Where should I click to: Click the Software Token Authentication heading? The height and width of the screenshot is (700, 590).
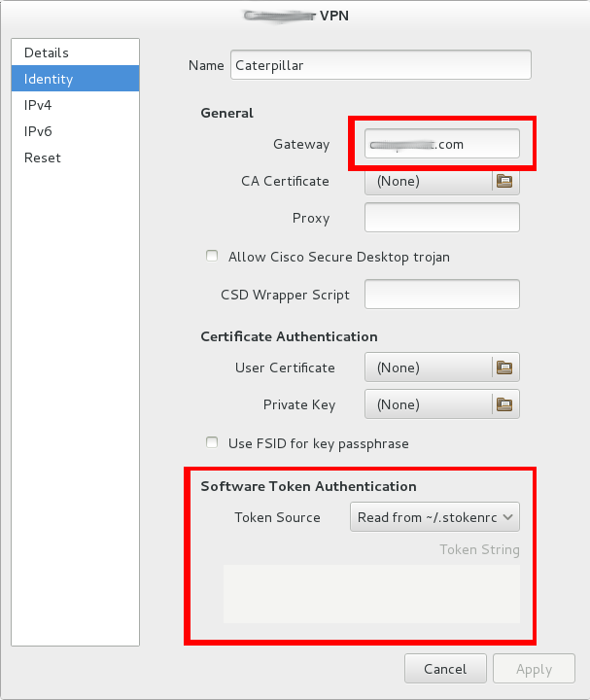[x=308, y=486]
